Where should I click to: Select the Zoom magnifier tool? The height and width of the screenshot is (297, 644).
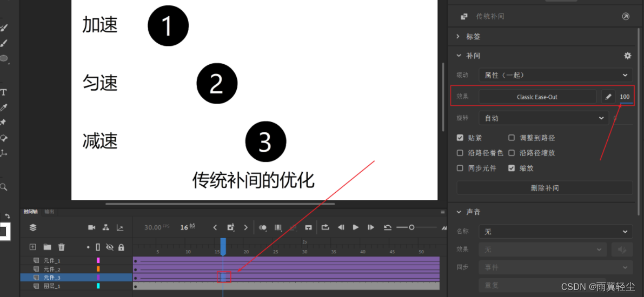[x=3, y=187]
